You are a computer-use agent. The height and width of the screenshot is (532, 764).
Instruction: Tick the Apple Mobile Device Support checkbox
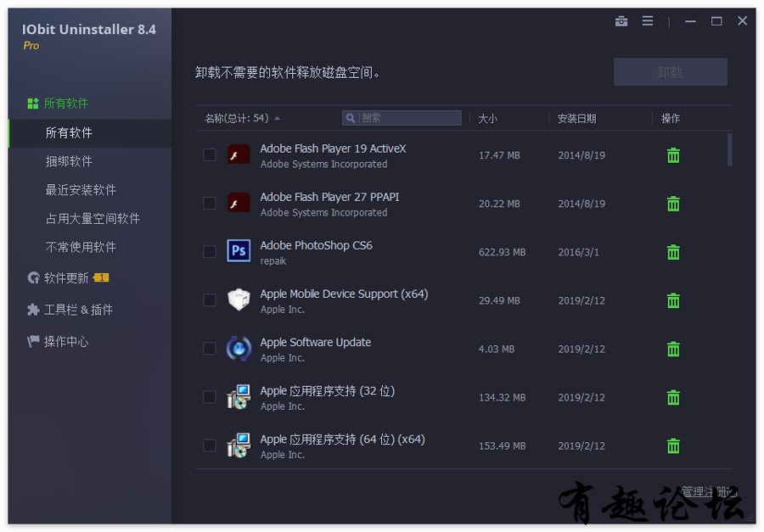[210, 300]
